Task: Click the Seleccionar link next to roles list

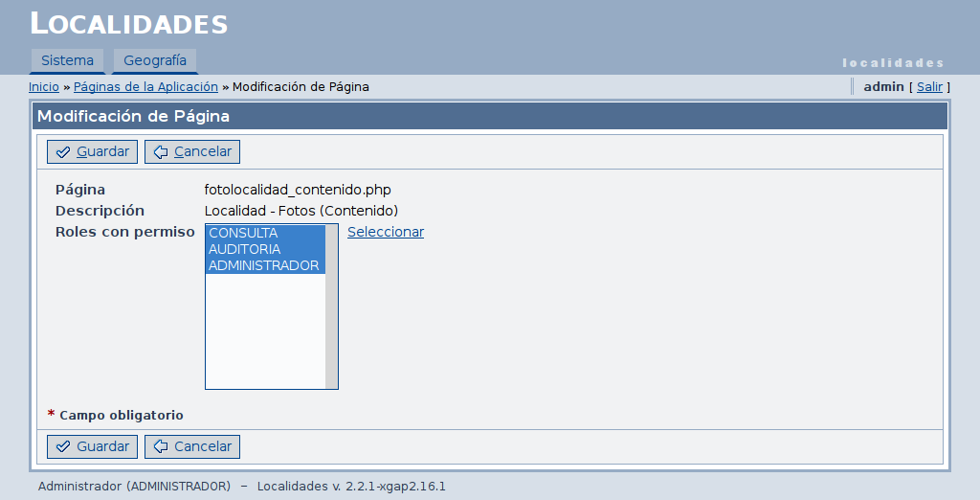Action: [x=385, y=232]
